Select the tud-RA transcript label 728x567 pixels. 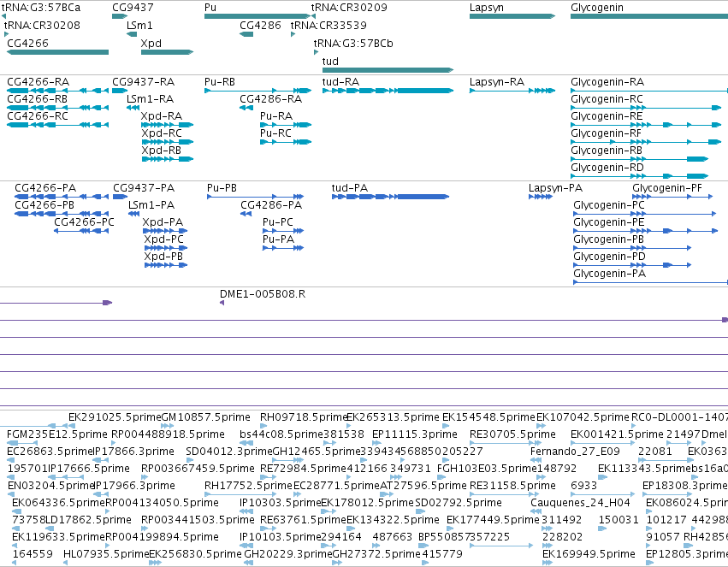(340, 81)
